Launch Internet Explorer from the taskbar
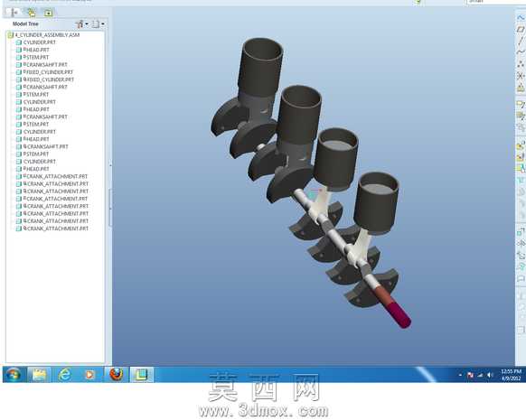Screen dimensions: 526x420 coord(64,375)
